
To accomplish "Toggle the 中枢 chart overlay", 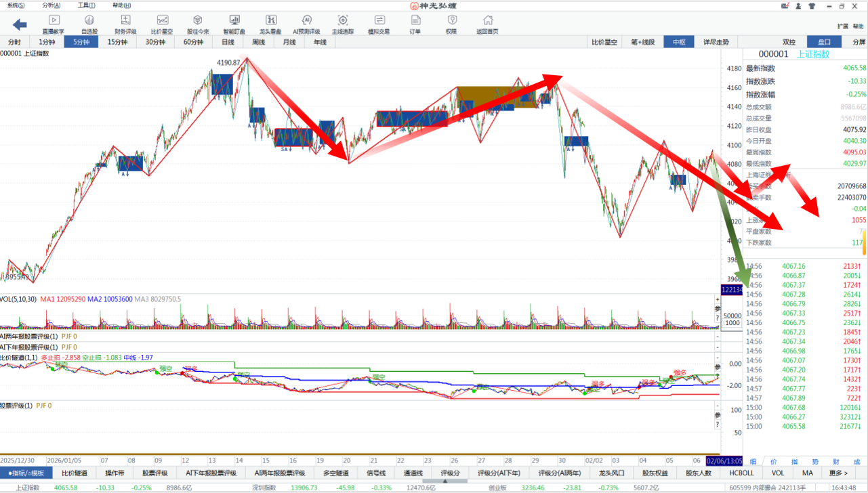I will 679,42.
